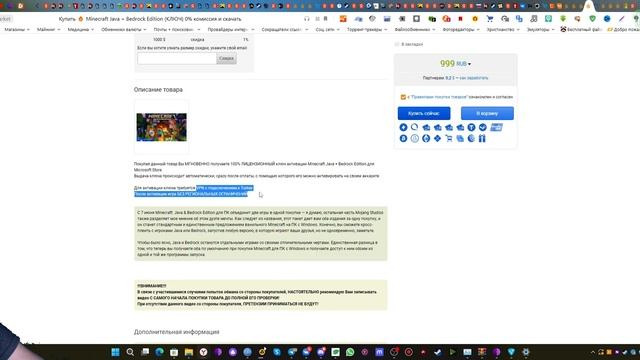
Task: Click the Скидка button beside email field
Action: 226,58
